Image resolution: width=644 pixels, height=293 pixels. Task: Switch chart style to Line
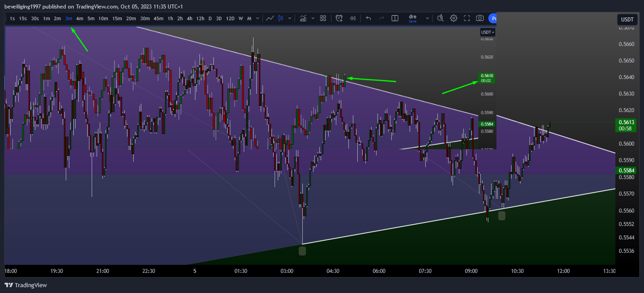[x=270, y=18]
